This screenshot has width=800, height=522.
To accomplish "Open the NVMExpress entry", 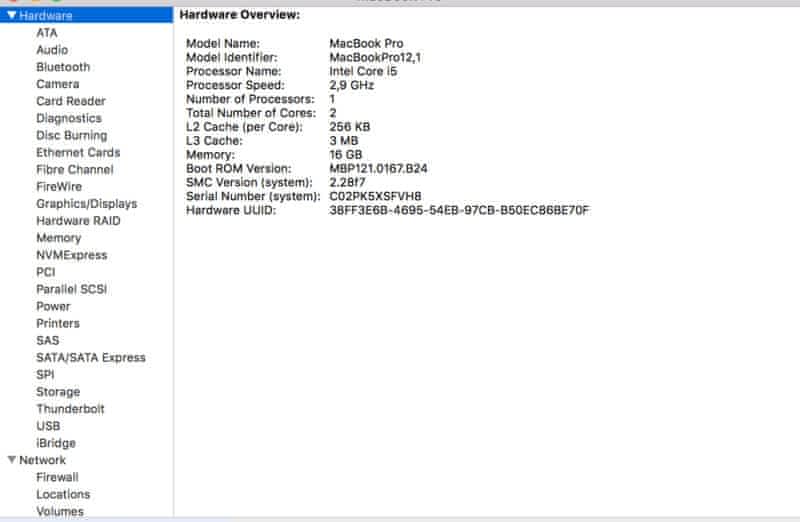I will (72, 255).
